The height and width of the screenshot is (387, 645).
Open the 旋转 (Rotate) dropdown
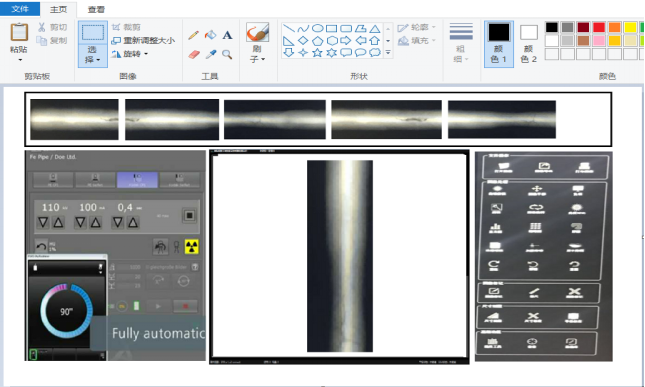coord(130,54)
